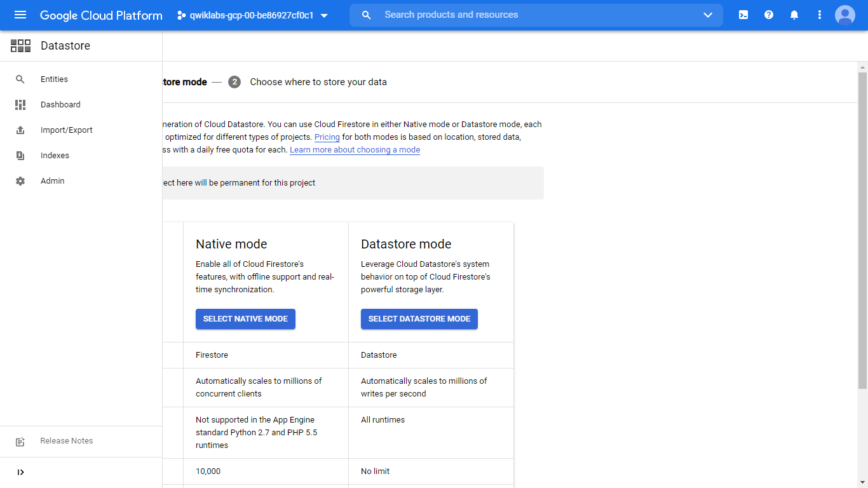Click the Datastore title in sidebar
The width and height of the screenshot is (868, 488).
[x=65, y=46]
